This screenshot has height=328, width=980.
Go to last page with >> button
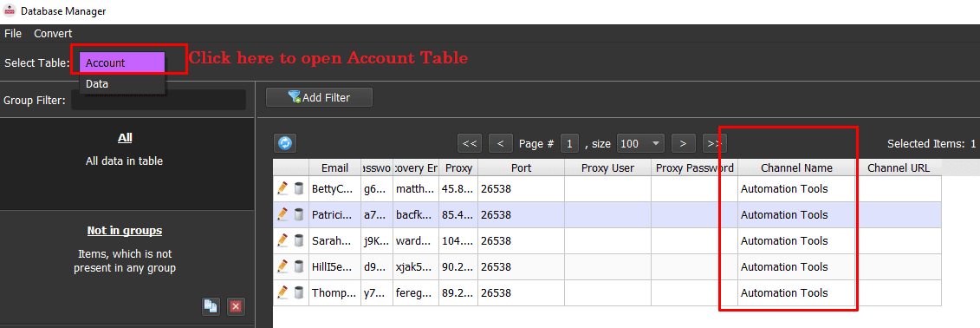click(714, 143)
